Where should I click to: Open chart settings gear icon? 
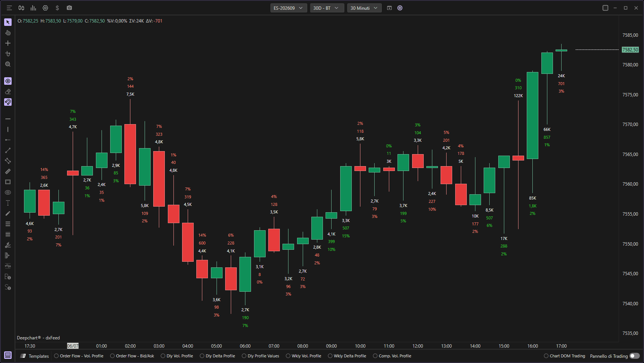click(45, 8)
